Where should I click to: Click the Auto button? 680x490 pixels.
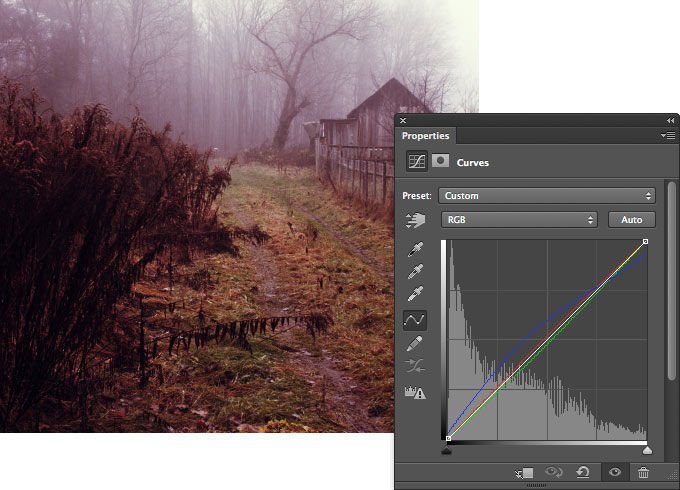[631, 220]
